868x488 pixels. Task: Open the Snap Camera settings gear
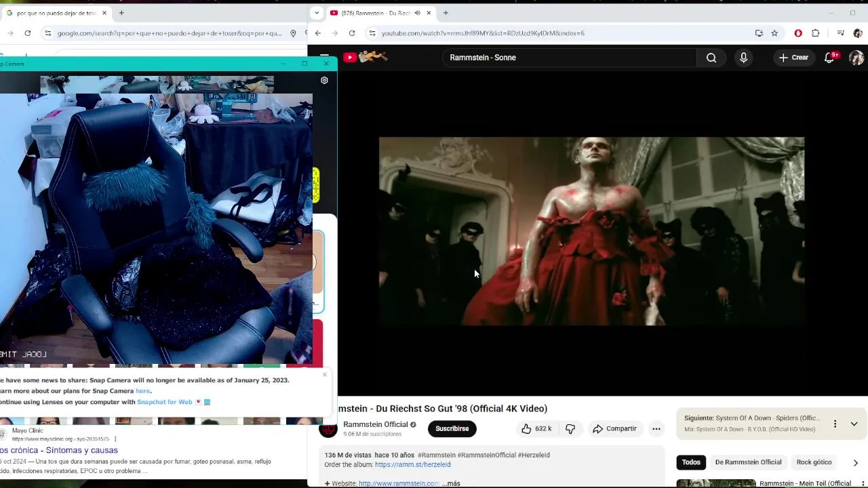point(324,80)
